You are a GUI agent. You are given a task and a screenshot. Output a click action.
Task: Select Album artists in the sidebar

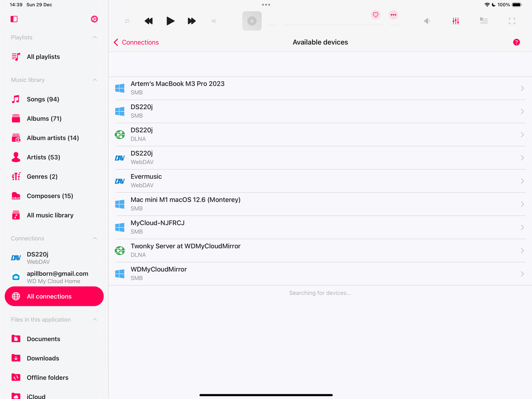pos(53,138)
